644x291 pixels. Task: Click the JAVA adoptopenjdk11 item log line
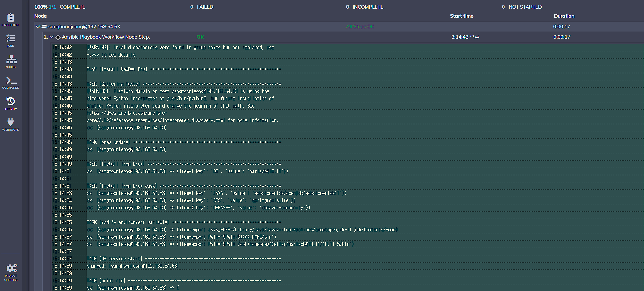[x=217, y=193]
